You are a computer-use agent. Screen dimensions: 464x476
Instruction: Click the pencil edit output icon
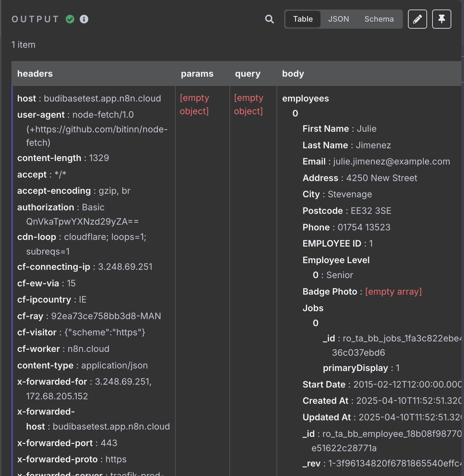coord(417,19)
